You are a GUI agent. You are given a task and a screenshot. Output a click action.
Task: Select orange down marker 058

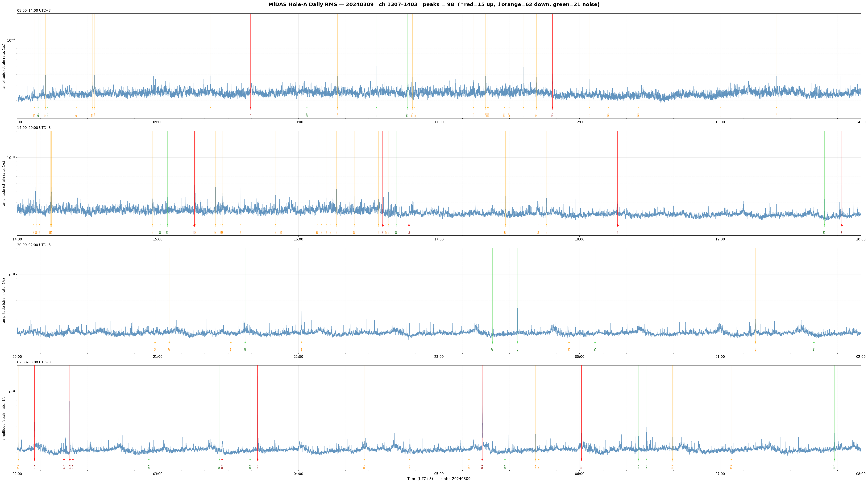click(x=505, y=225)
